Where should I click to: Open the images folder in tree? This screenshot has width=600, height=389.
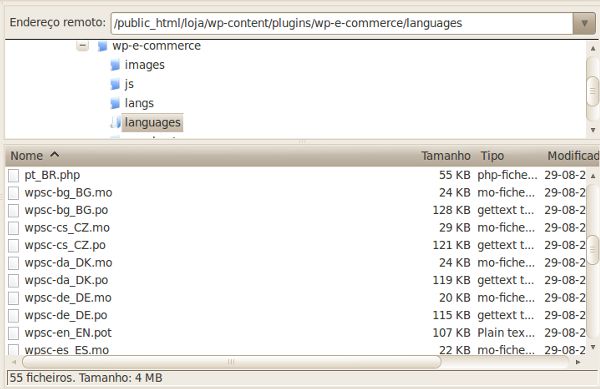145,65
